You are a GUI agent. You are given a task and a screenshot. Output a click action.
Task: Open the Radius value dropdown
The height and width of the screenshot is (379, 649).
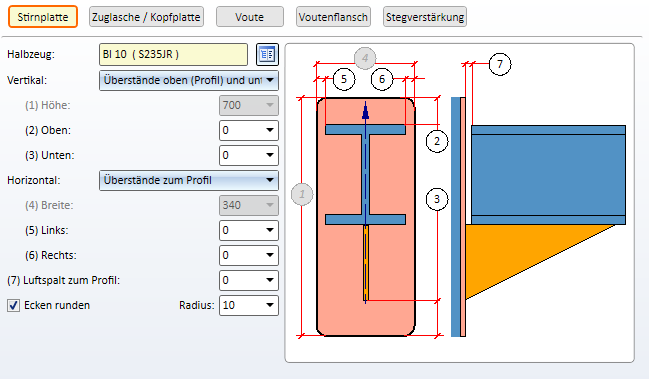pyautogui.click(x=249, y=305)
